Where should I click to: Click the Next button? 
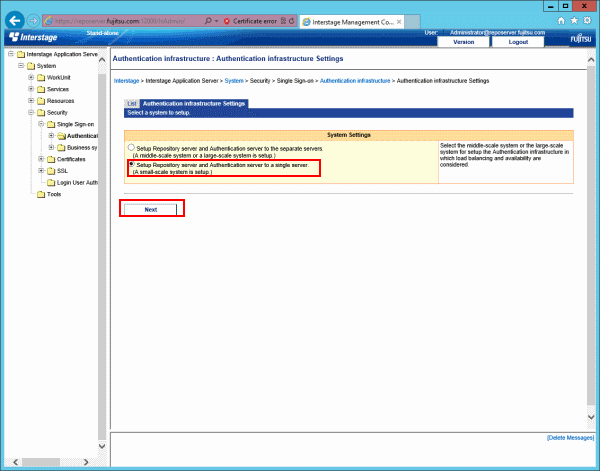[x=150, y=210]
